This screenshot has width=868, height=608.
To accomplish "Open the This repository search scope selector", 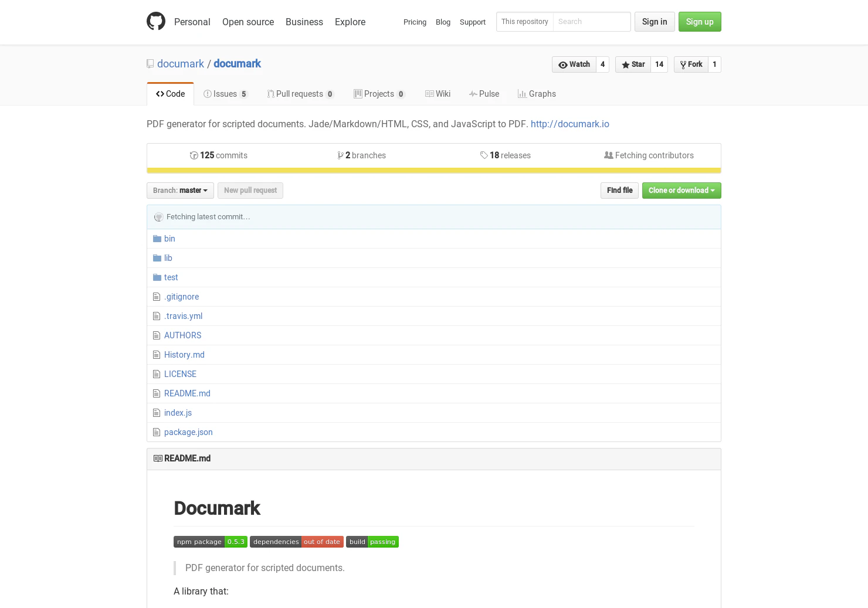I will click(524, 22).
